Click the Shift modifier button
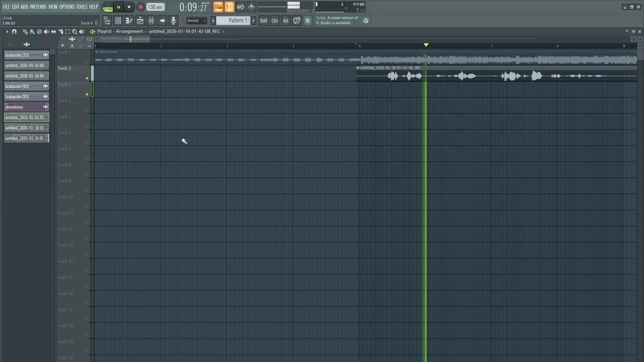 (264, 21)
